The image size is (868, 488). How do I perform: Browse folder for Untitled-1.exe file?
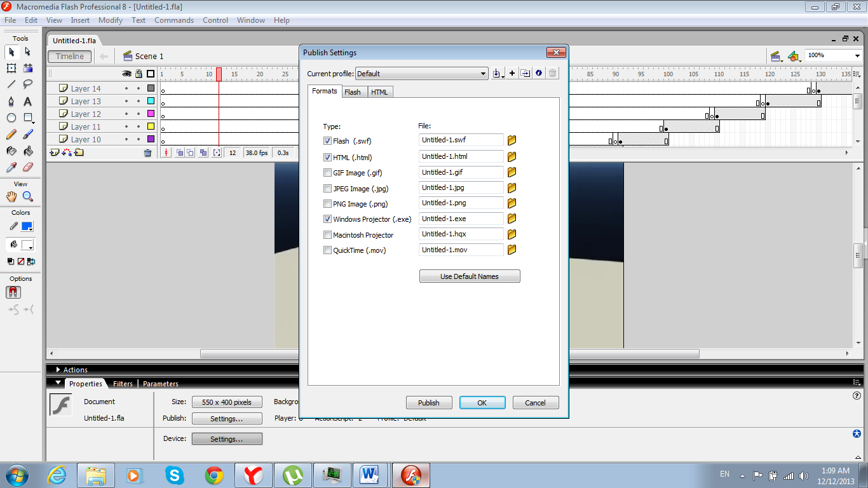click(x=512, y=219)
